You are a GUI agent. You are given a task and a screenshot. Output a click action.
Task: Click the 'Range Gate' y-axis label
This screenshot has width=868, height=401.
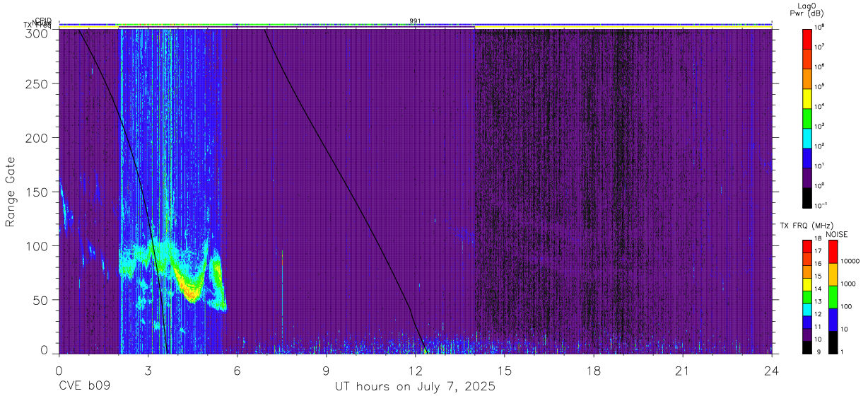tap(11, 191)
